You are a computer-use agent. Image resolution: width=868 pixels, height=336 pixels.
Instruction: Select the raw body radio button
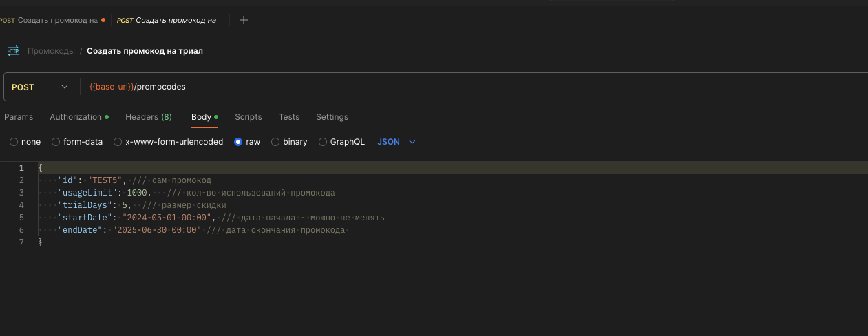click(238, 142)
